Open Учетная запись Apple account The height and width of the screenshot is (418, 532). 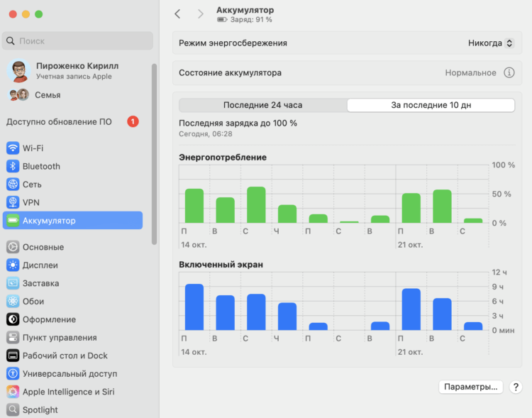[74, 77]
